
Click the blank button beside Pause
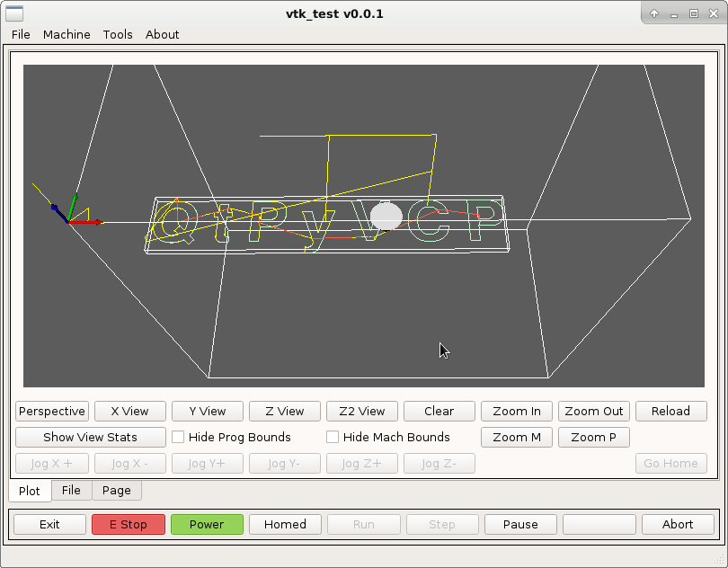(x=599, y=524)
